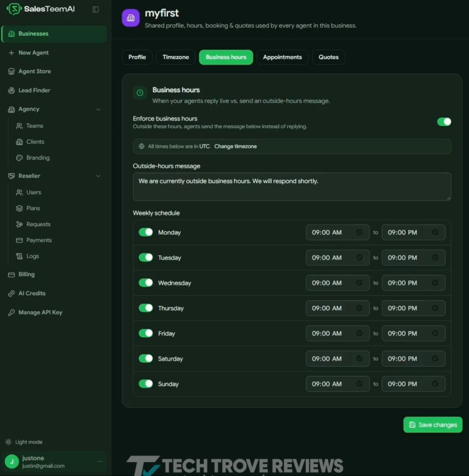Image resolution: width=469 pixels, height=476 pixels.
Task: Click the Requests handshake icon
Action: coord(20,225)
